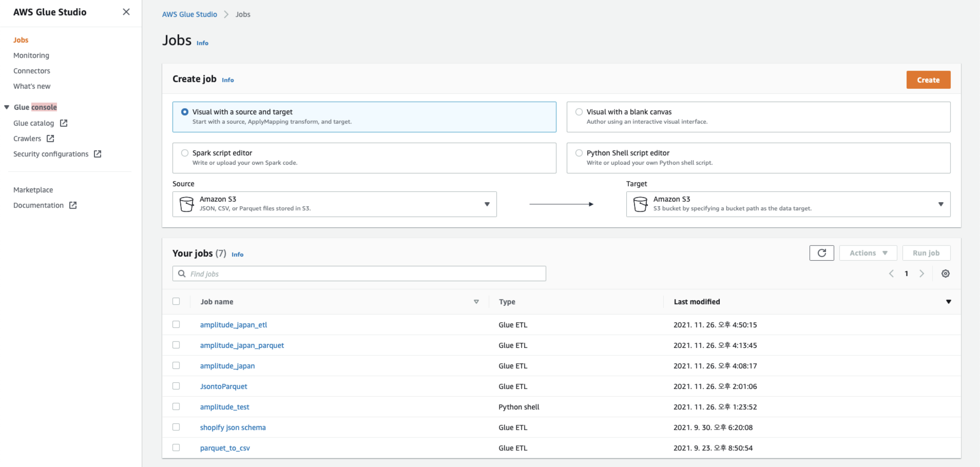Tick the checkbox for amplitude_japan_etl
This screenshot has height=467, width=980.
176,324
